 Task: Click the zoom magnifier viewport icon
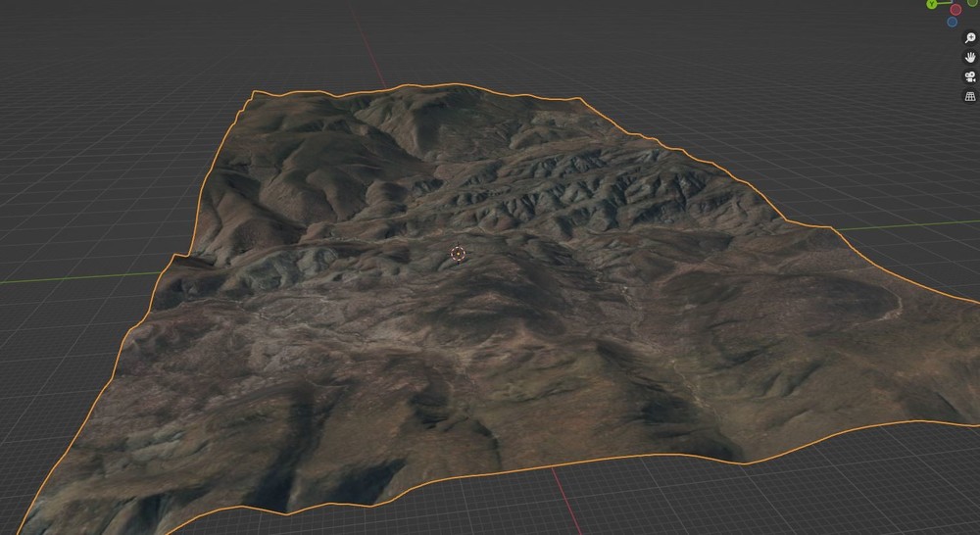click(x=970, y=38)
